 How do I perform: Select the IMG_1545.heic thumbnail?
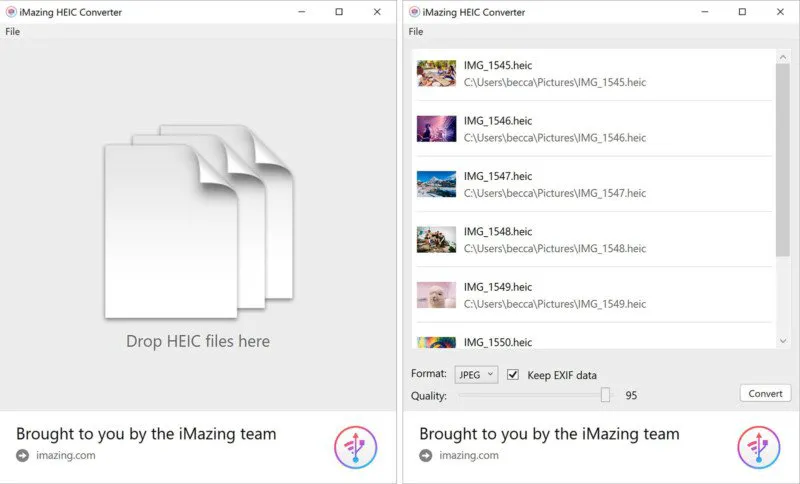point(436,73)
